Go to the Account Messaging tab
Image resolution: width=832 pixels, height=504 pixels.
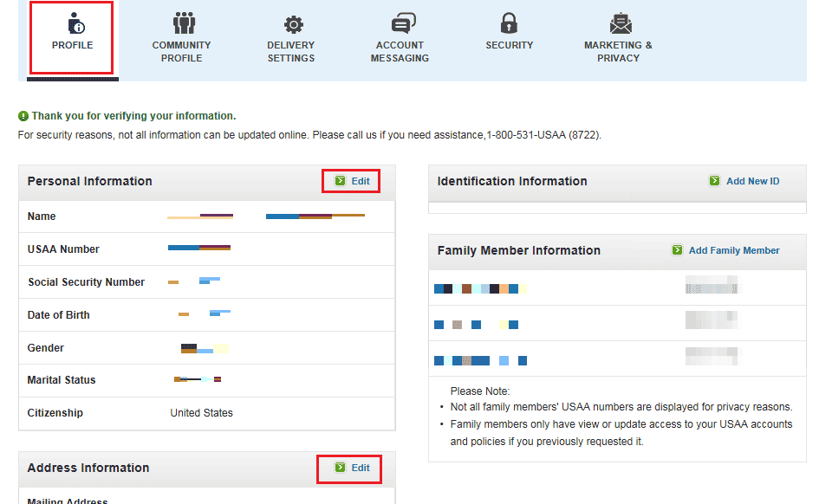tap(400, 37)
